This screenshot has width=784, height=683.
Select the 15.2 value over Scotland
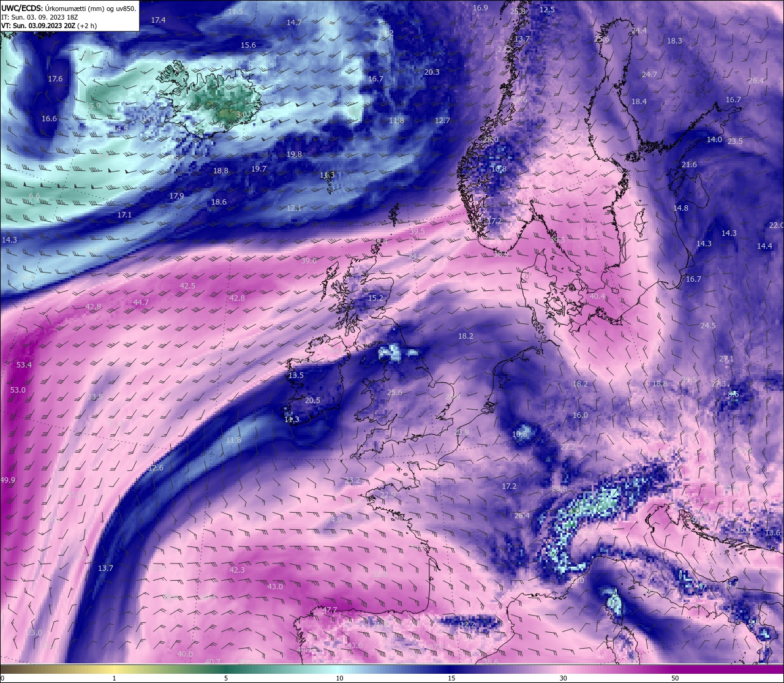pyautogui.click(x=375, y=298)
